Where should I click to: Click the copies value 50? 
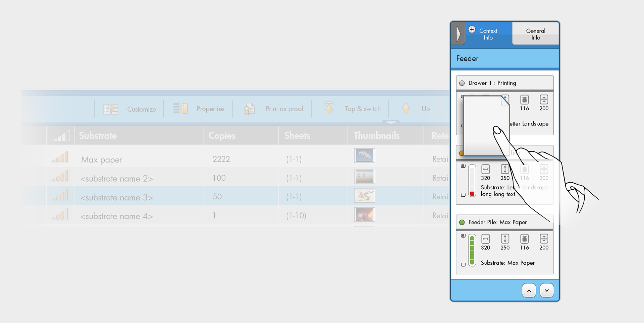tap(217, 197)
